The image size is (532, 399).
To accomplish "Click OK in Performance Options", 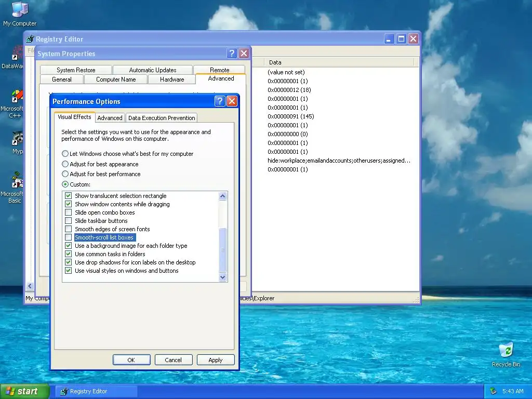I will coord(131,360).
